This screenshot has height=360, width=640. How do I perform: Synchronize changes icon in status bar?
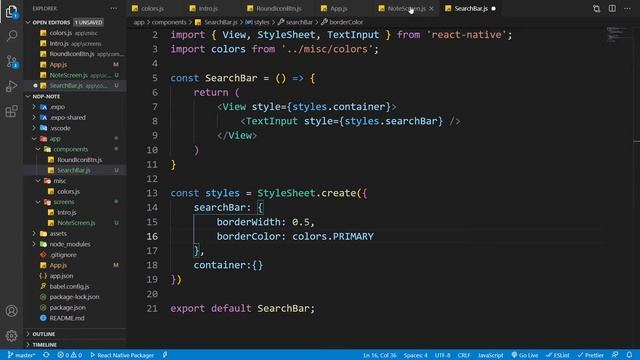[46, 355]
